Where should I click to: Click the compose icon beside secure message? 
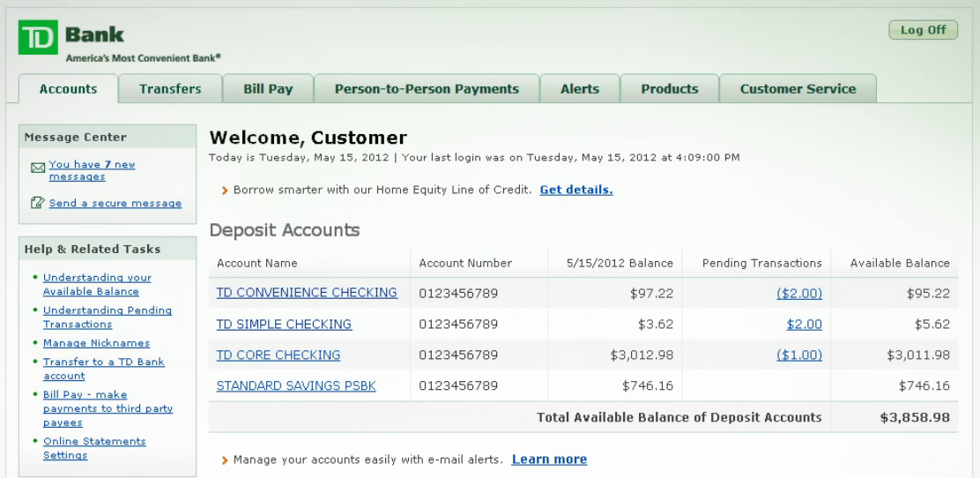pyautogui.click(x=38, y=203)
